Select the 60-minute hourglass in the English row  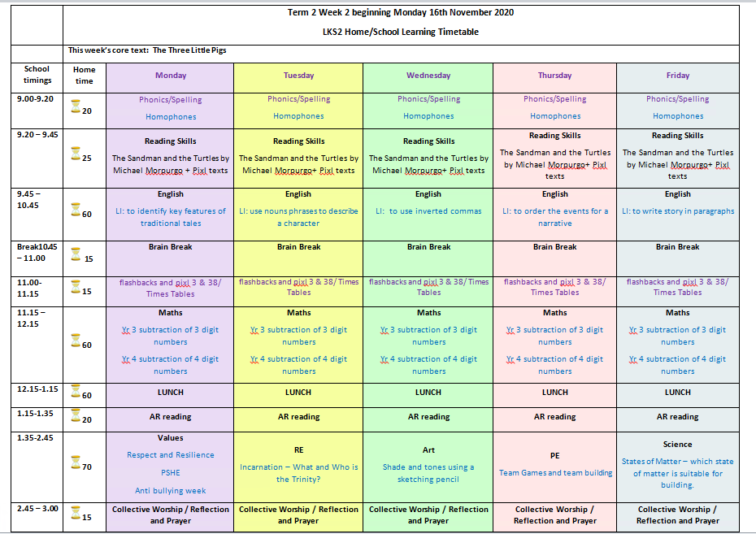click(x=76, y=210)
